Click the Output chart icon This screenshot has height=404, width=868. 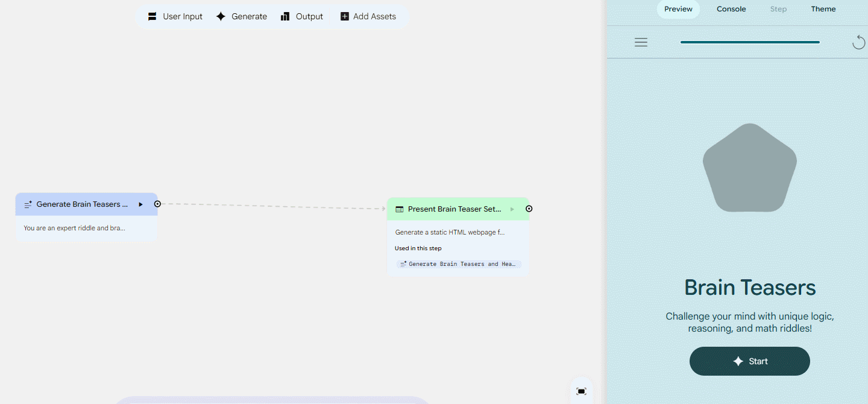pyautogui.click(x=286, y=16)
